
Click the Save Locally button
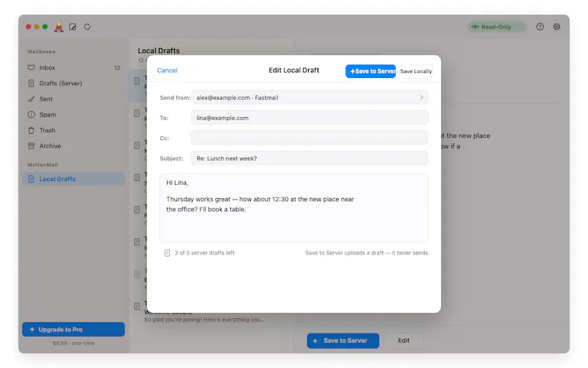[x=416, y=71]
